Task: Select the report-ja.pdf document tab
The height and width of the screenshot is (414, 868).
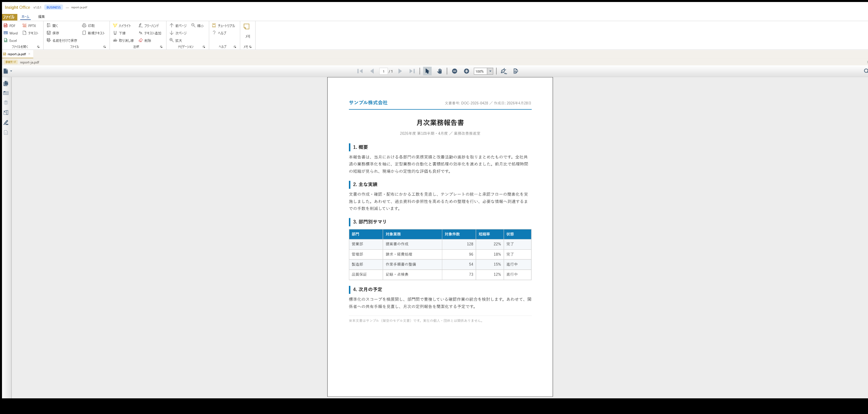Action: [16, 54]
